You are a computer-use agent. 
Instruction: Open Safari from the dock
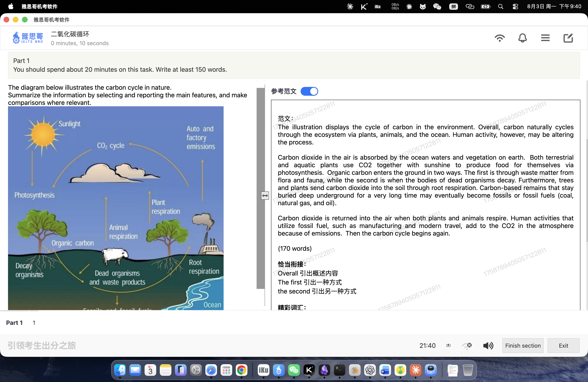click(211, 370)
